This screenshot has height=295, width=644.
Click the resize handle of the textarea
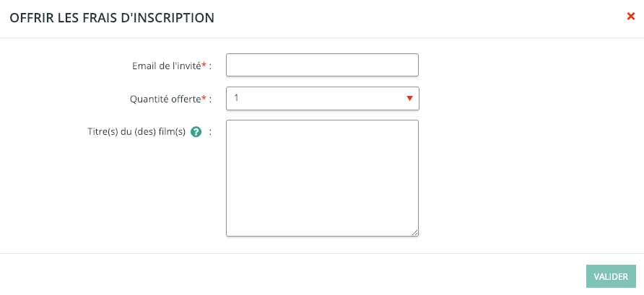coord(415,232)
